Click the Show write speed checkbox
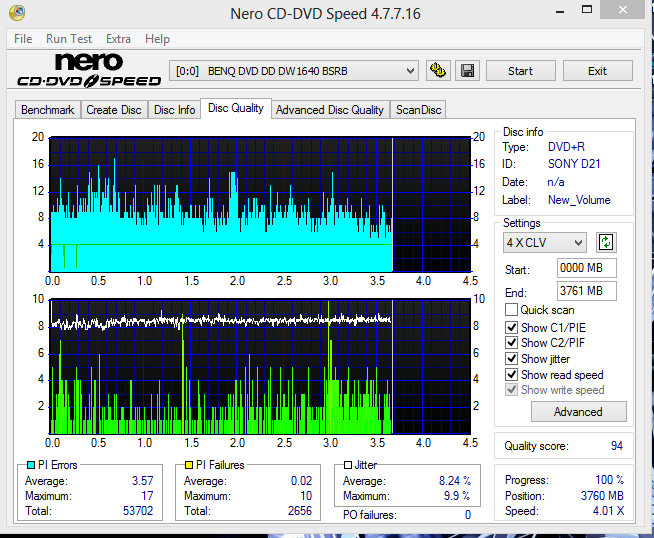The image size is (654, 538). pyautogui.click(x=511, y=390)
